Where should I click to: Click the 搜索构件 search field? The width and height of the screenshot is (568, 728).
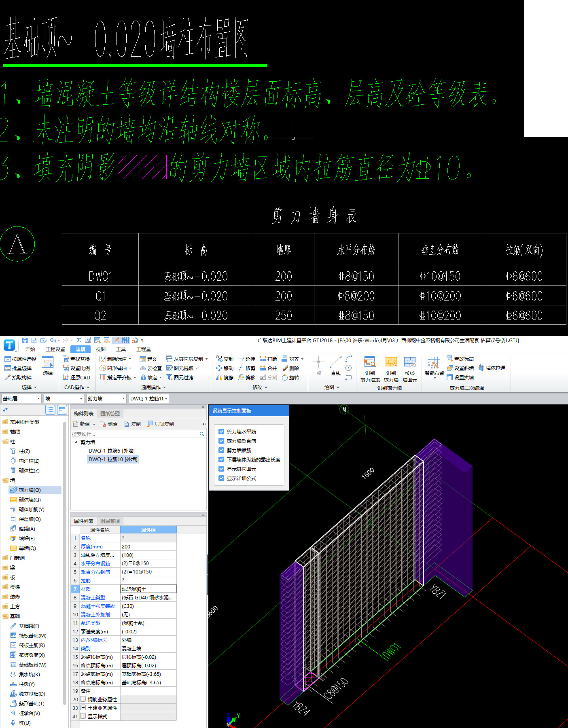click(x=138, y=434)
